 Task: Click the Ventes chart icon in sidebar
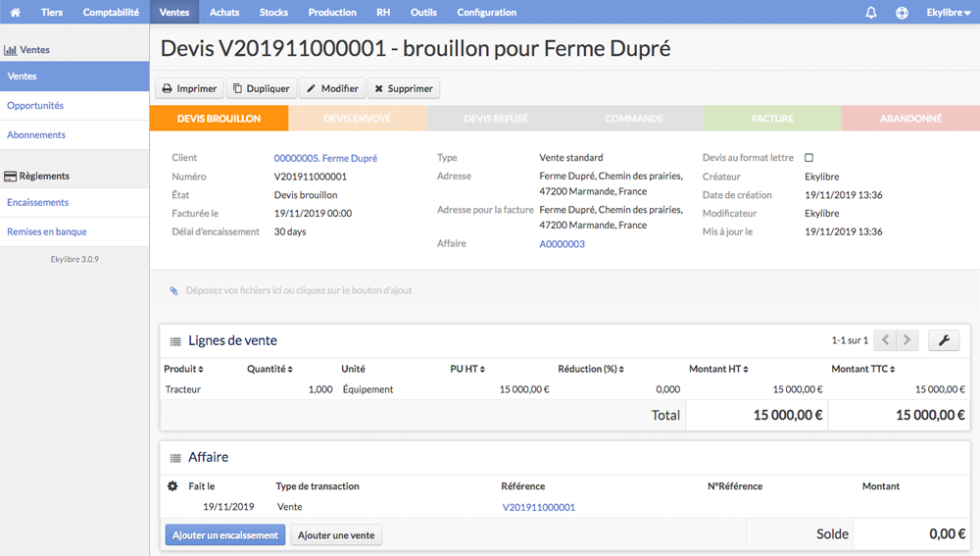tap(10, 50)
